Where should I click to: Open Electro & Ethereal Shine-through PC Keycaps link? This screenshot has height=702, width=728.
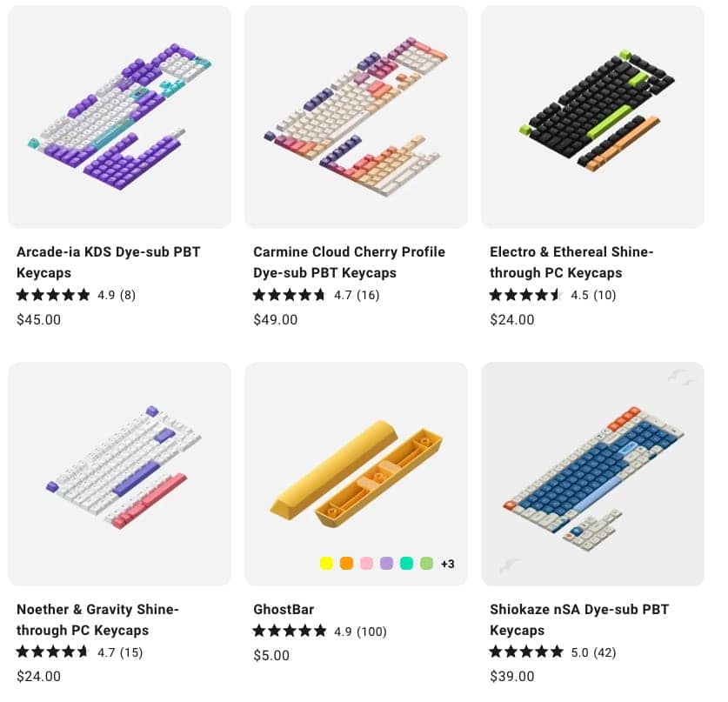pyautogui.click(x=571, y=263)
